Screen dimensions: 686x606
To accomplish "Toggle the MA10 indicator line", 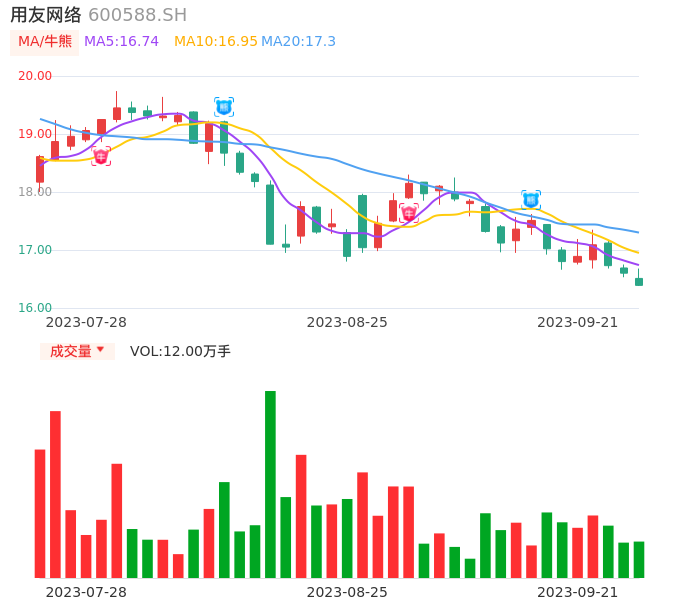I will tap(216, 42).
